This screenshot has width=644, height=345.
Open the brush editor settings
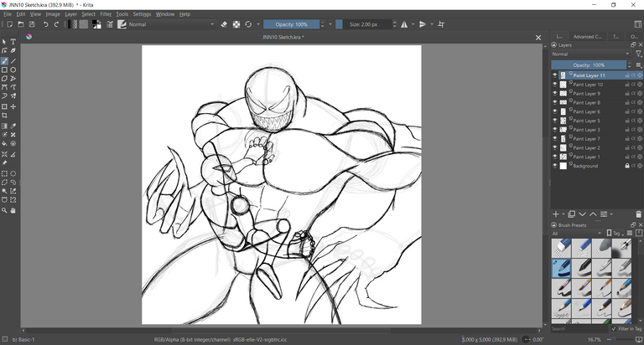(x=110, y=24)
